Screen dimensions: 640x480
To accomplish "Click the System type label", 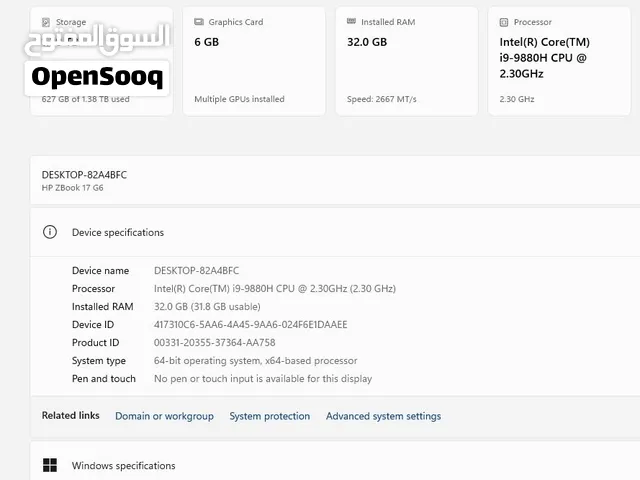I will coord(99,360).
